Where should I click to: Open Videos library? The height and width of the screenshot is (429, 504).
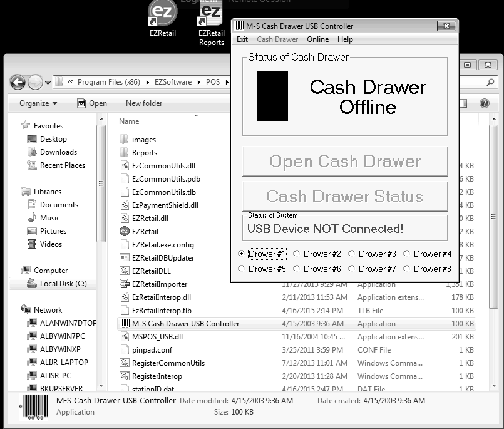coord(44,244)
